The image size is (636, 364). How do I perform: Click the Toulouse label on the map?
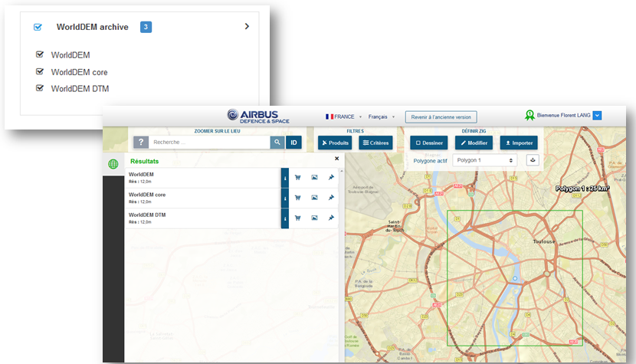[544, 241]
